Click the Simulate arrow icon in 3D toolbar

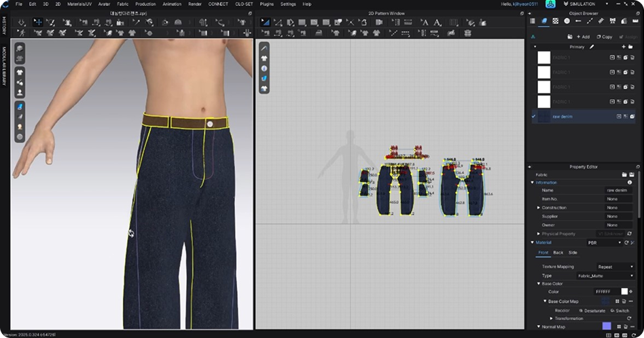pyautogui.click(x=23, y=22)
